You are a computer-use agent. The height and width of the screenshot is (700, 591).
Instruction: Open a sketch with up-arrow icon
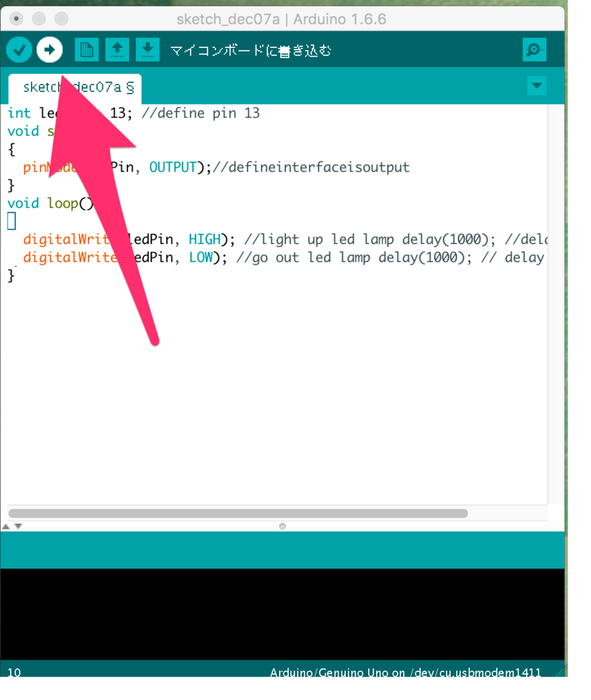(117, 49)
